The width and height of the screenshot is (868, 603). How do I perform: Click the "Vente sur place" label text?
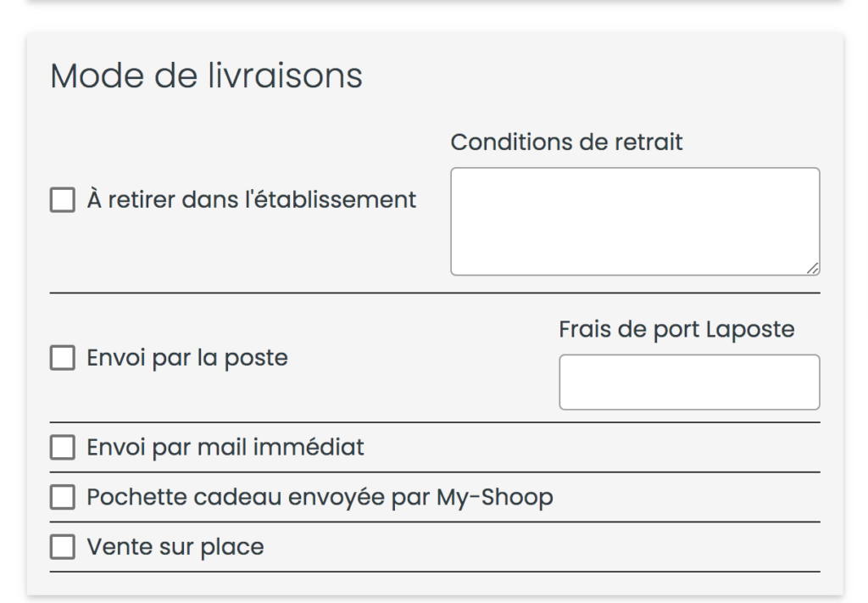coord(175,547)
